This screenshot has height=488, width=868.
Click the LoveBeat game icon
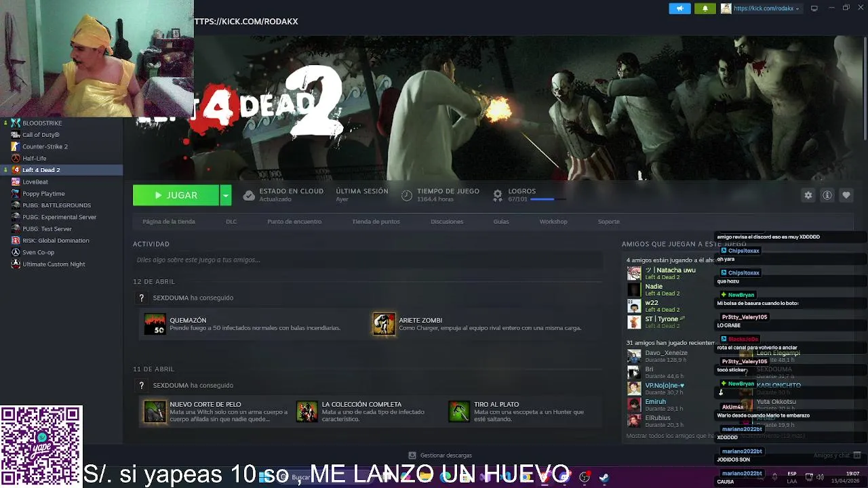[16, 182]
